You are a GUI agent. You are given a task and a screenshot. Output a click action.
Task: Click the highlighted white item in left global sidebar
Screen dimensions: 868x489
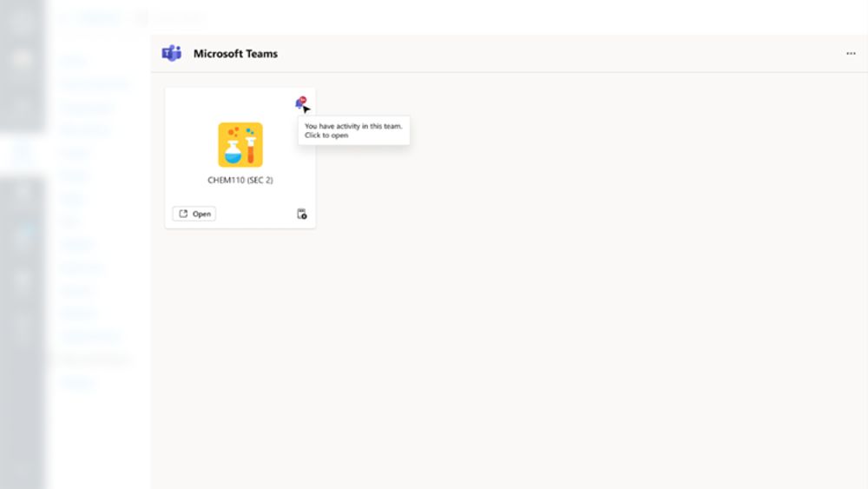[x=23, y=152]
